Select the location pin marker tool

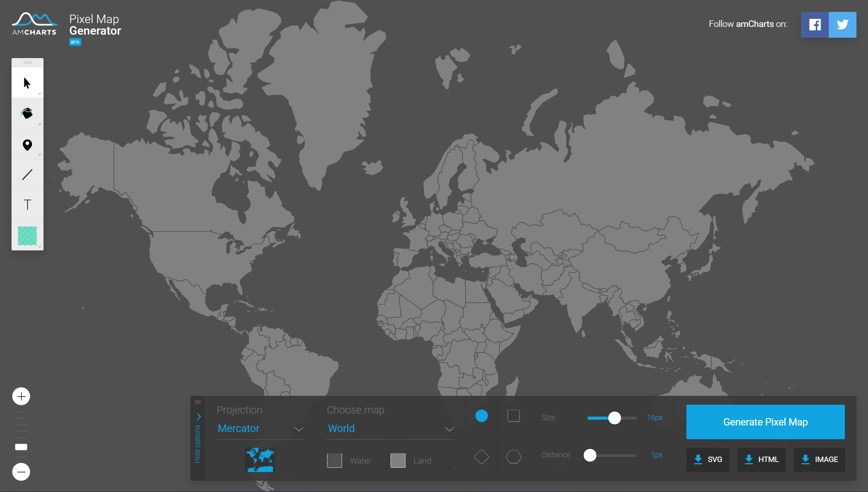click(x=27, y=145)
